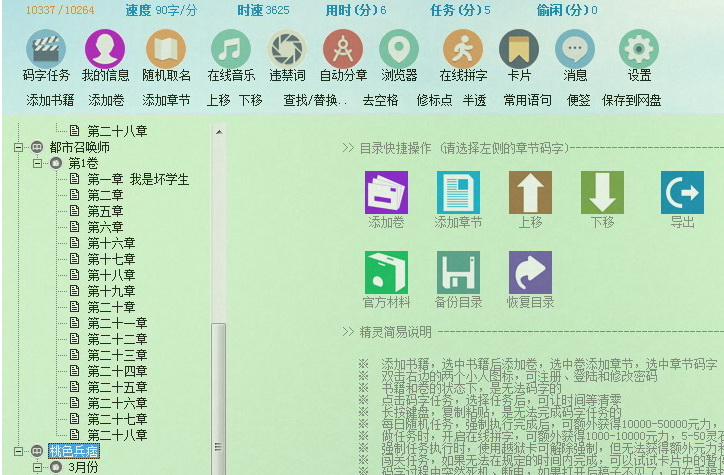Collapse the 3月份 volume node
The image size is (724, 475).
coord(37,467)
